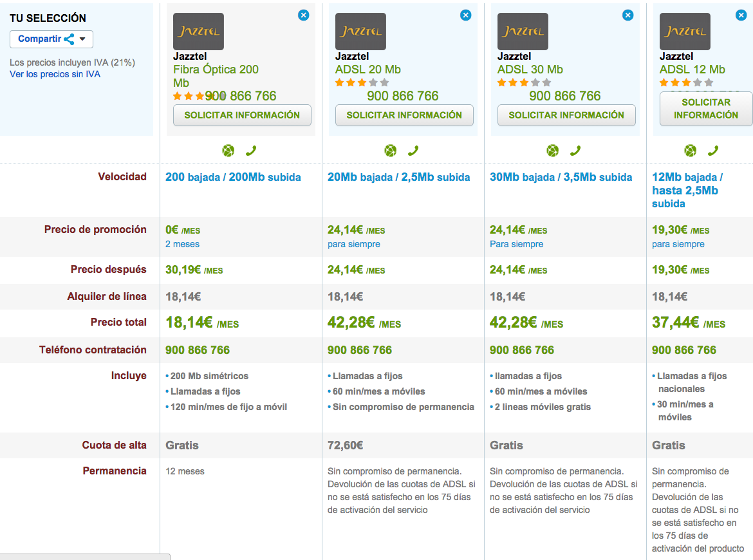Click the Jazztel logo of ADSL 12 Mb
The width and height of the screenshot is (753, 560).
pos(685,32)
